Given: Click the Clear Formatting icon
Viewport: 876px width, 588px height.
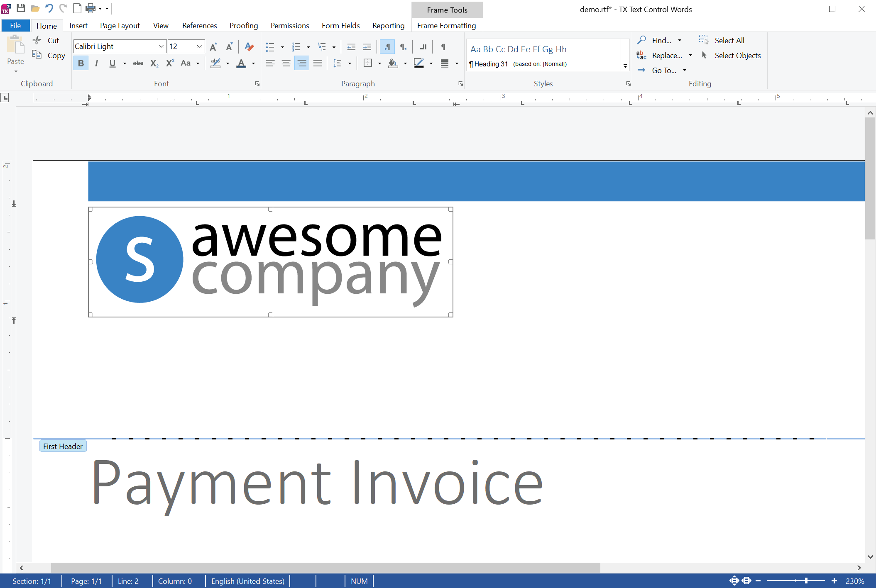Looking at the screenshot, I should pyautogui.click(x=249, y=46).
